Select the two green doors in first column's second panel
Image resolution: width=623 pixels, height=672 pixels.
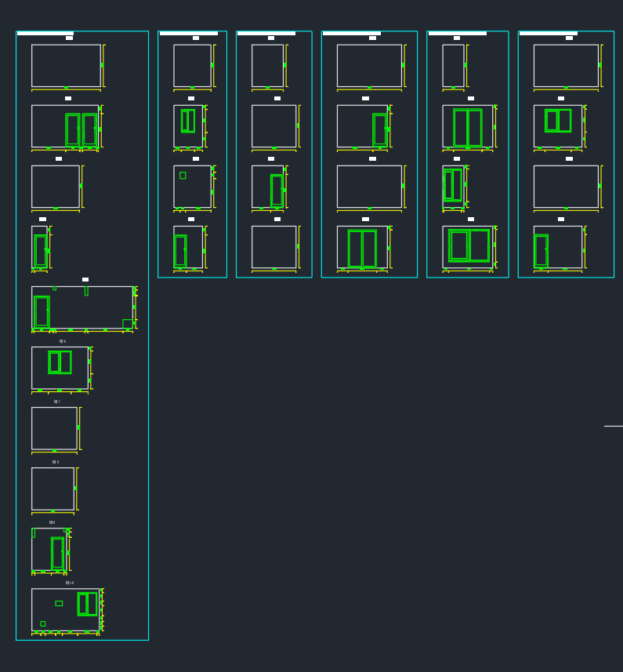(x=81, y=129)
